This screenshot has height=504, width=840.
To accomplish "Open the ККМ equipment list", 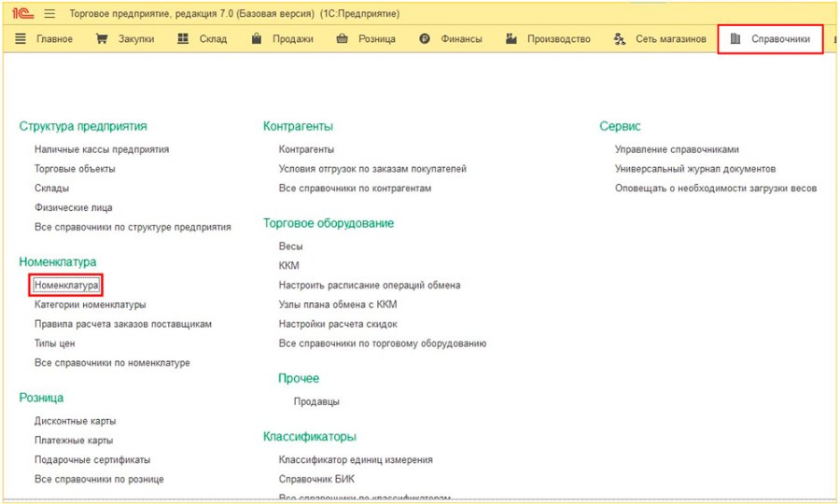I will coord(288,266).
